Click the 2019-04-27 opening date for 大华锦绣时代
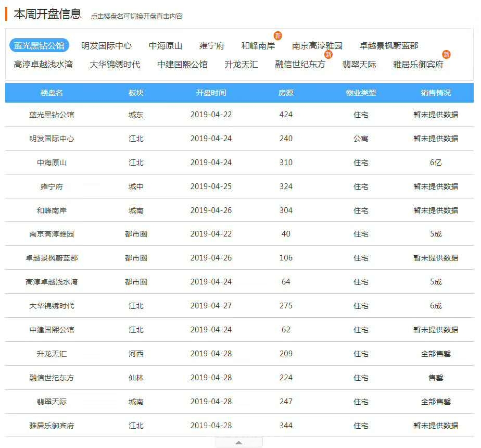The height and width of the screenshot is (448, 481). click(x=211, y=306)
